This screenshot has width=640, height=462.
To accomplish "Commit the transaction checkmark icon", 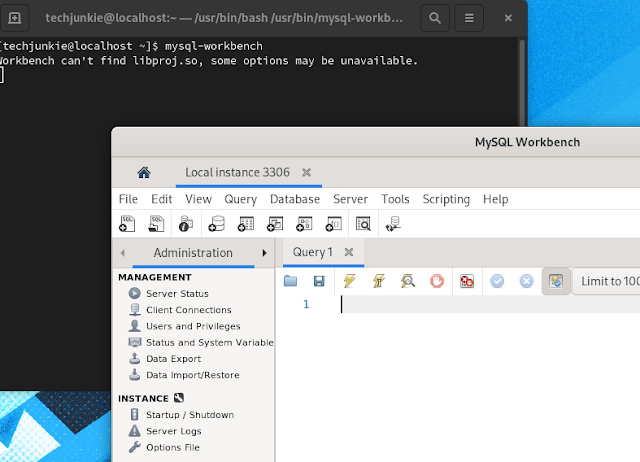I will point(497,281).
